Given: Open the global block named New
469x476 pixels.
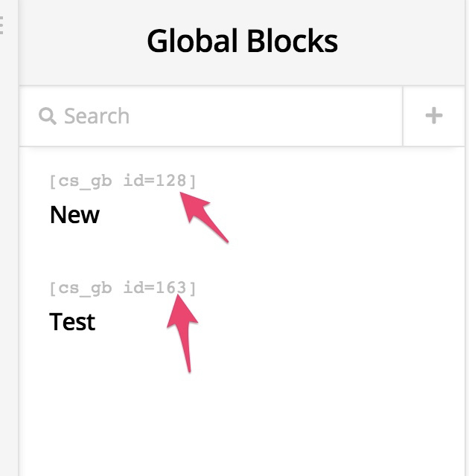Looking at the screenshot, I should (74, 215).
